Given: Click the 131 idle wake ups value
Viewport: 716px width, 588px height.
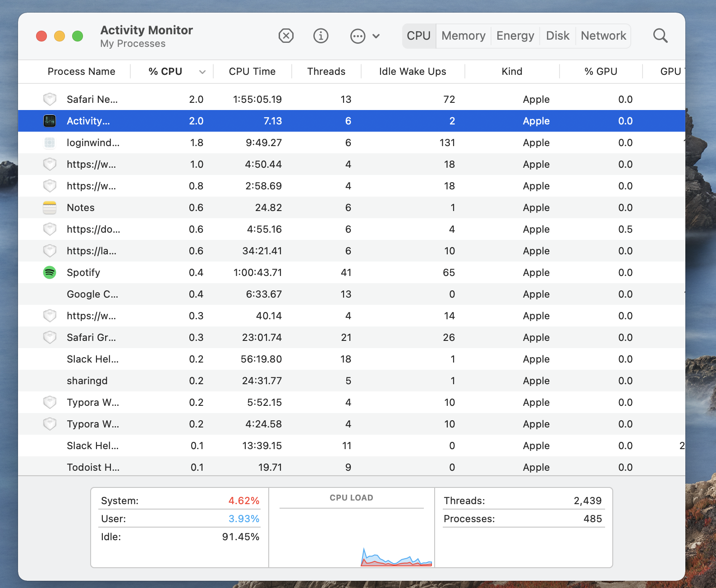Looking at the screenshot, I should pos(447,142).
